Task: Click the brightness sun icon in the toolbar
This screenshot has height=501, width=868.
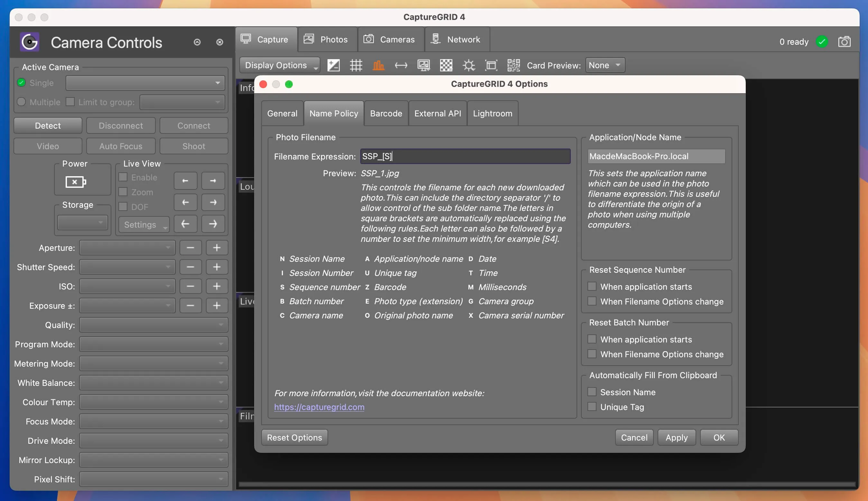Action: pyautogui.click(x=468, y=65)
